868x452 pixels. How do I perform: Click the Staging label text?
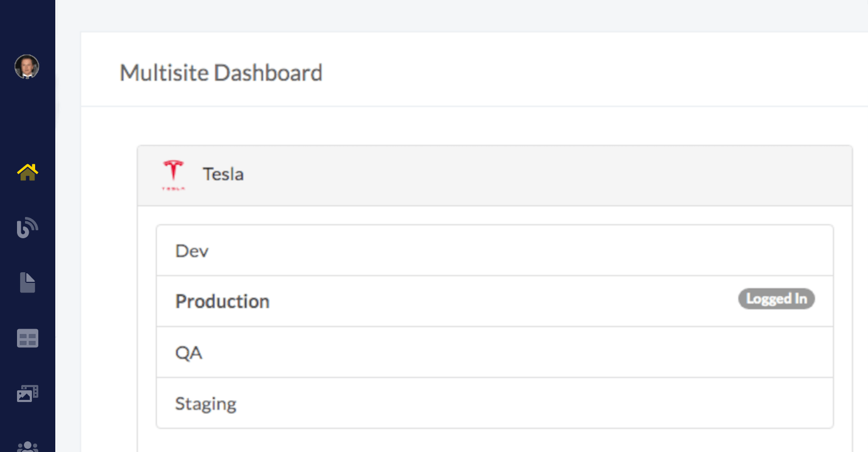tap(206, 404)
